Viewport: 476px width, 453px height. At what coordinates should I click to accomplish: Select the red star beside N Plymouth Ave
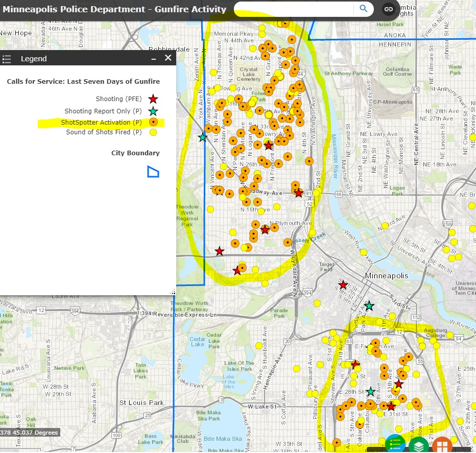pyautogui.click(x=265, y=229)
